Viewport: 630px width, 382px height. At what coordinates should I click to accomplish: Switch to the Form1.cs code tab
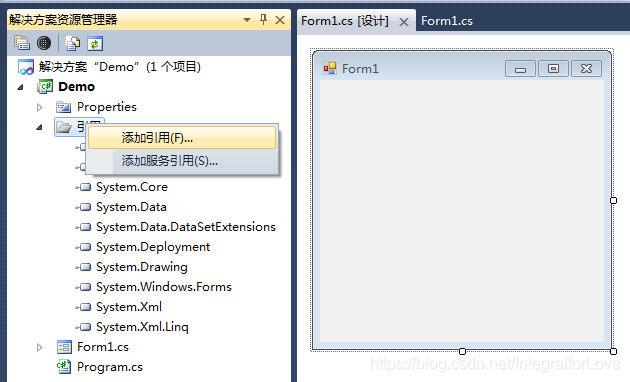[447, 21]
